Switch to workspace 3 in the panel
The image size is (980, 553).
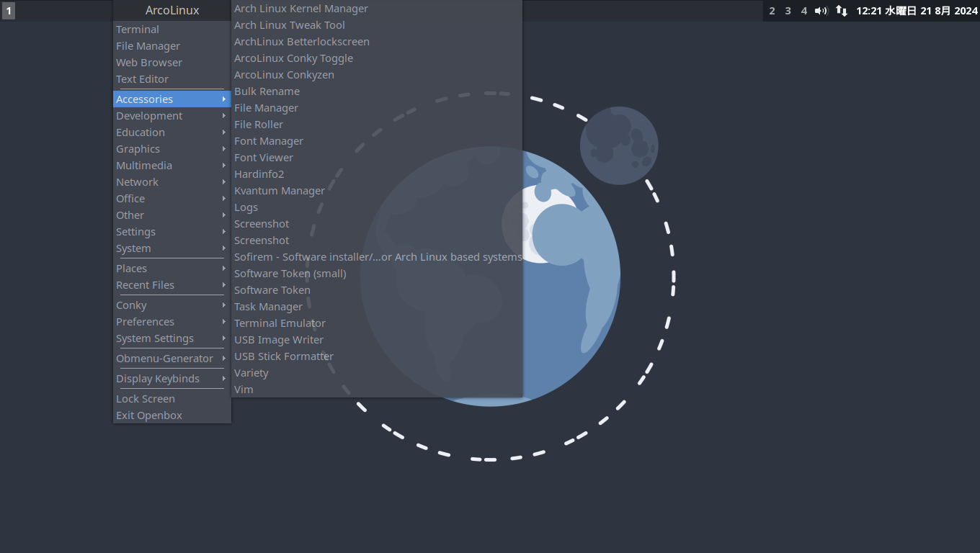tap(788, 11)
